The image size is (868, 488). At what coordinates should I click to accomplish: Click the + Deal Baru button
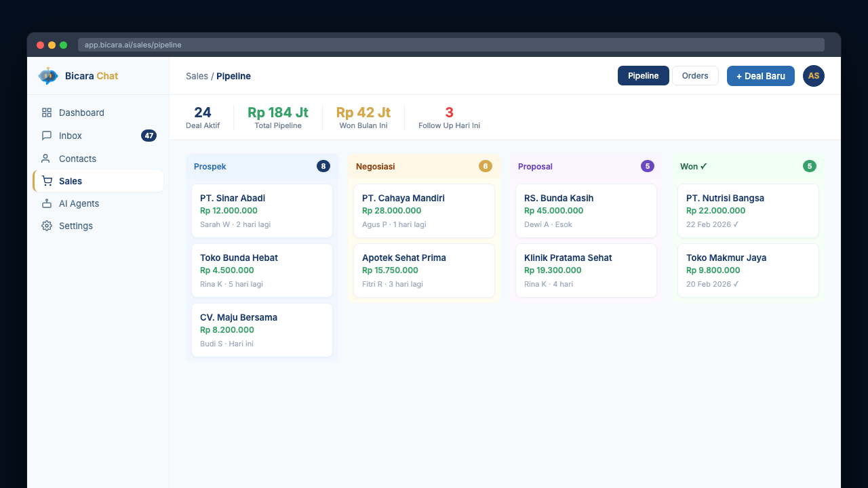[760, 76]
